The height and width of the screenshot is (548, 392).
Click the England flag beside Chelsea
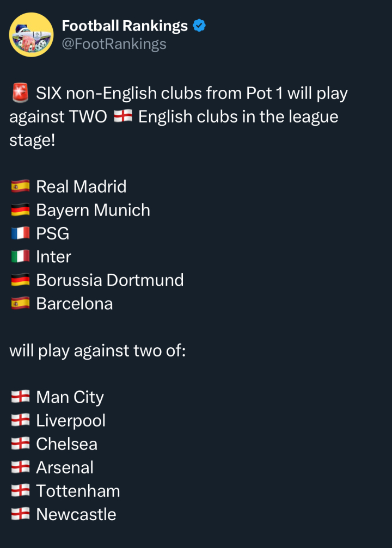coord(20,444)
